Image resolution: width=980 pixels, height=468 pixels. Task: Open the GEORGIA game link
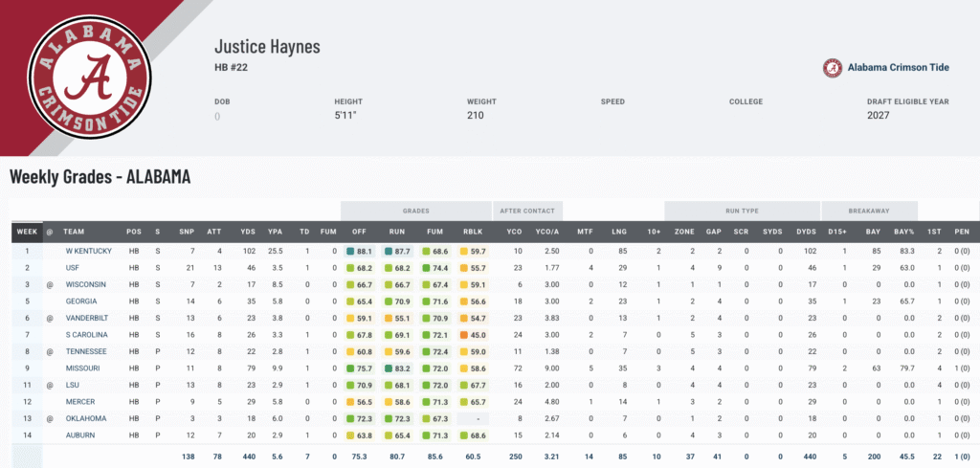coord(81,301)
